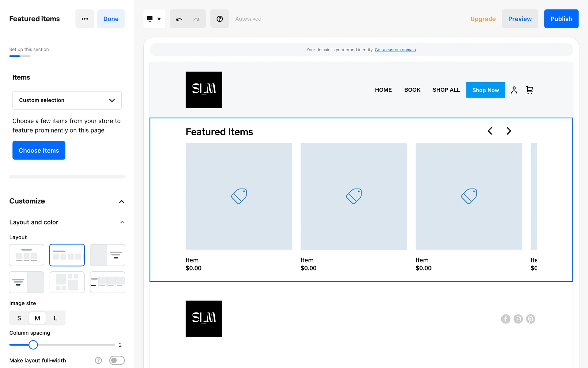
Task: Click the account person icon in header
Action: pos(514,90)
